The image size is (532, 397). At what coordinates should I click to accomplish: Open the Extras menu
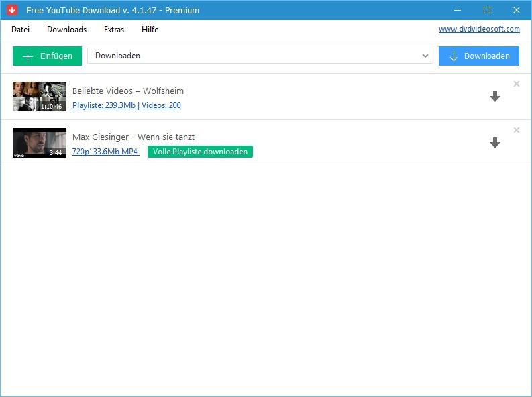point(114,30)
